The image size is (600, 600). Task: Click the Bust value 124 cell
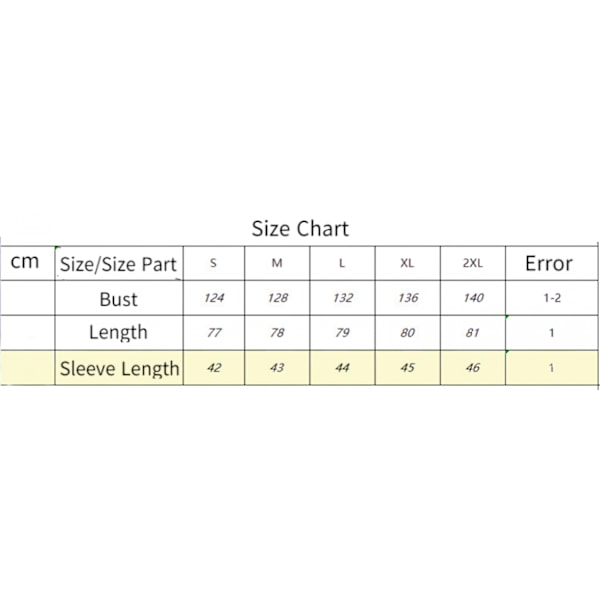214,298
